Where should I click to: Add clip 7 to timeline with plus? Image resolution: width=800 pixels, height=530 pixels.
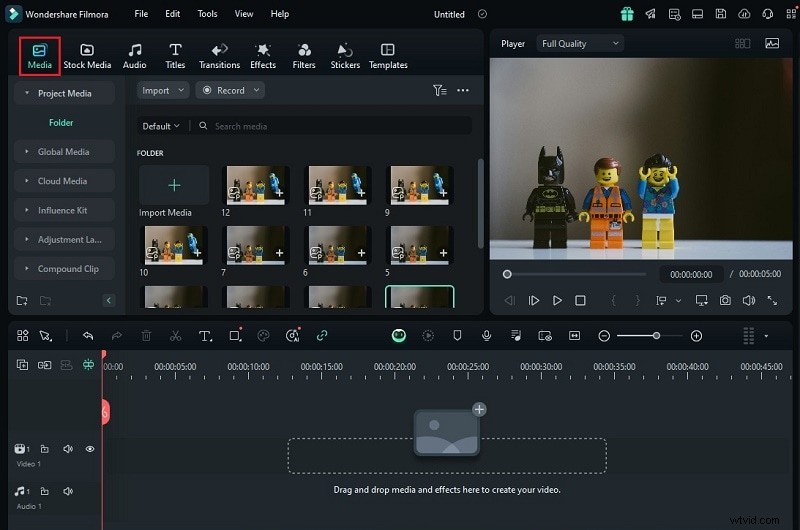(280, 253)
